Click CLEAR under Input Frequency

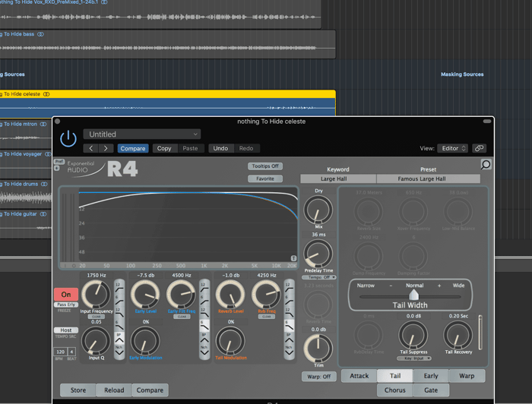tap(97, 317)
